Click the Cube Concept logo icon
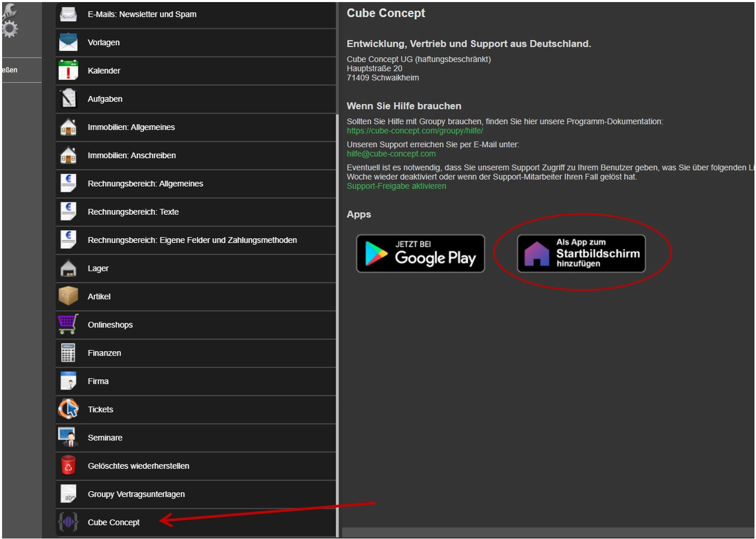 [68, 522]
